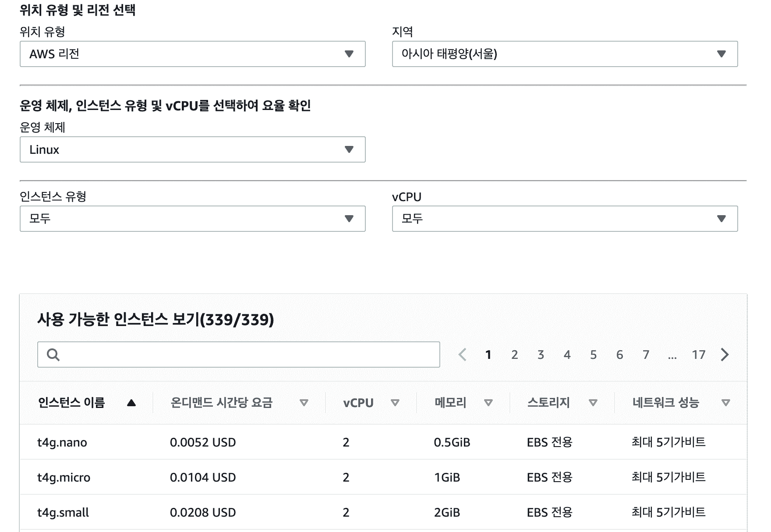Sort by 네트워크 성능 arrow
771x532 pixels.
[x=725, y=403]
